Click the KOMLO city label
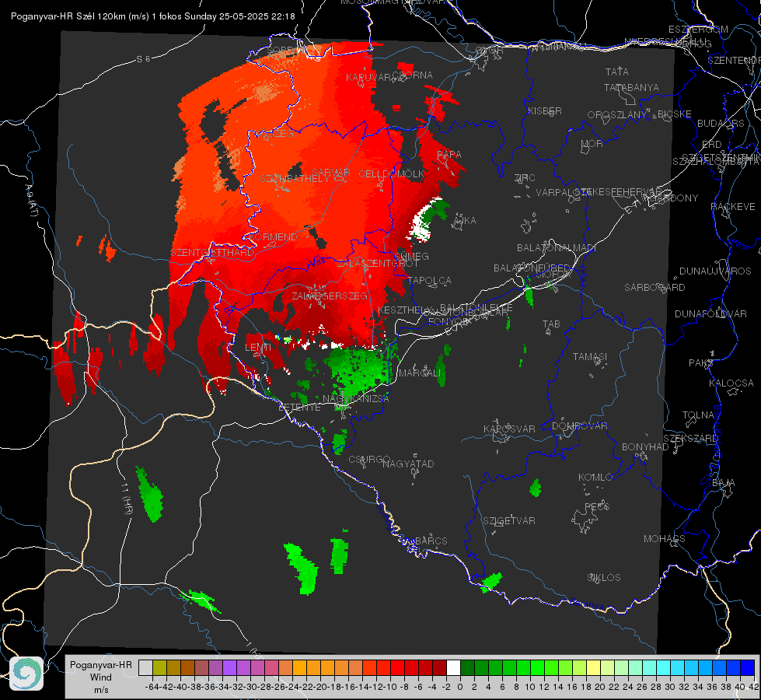 (595, 478)
